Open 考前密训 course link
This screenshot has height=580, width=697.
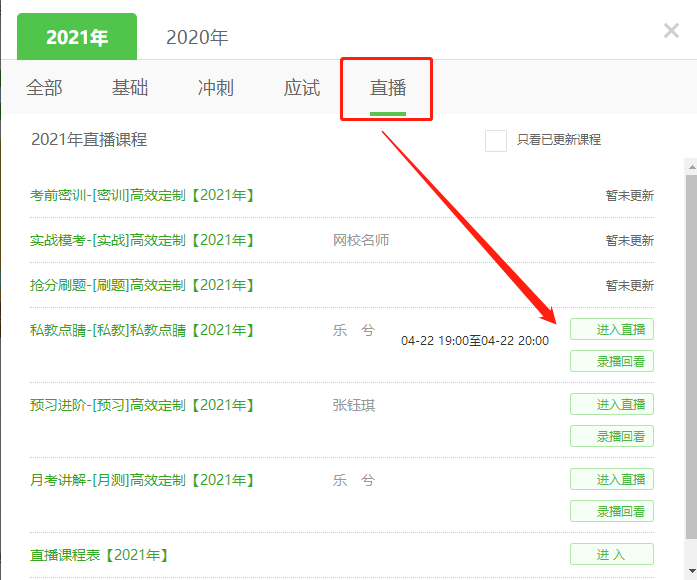pos(142,195)
